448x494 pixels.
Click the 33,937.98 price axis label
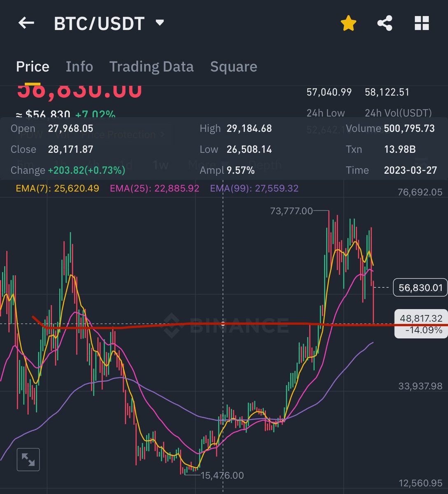[x=420, y=386]
